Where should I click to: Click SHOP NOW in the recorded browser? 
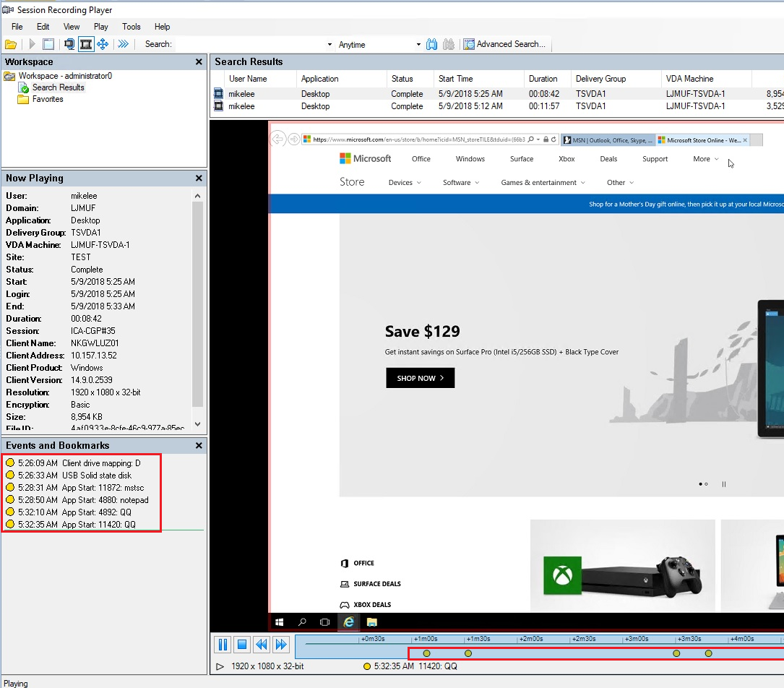[420, 378]
